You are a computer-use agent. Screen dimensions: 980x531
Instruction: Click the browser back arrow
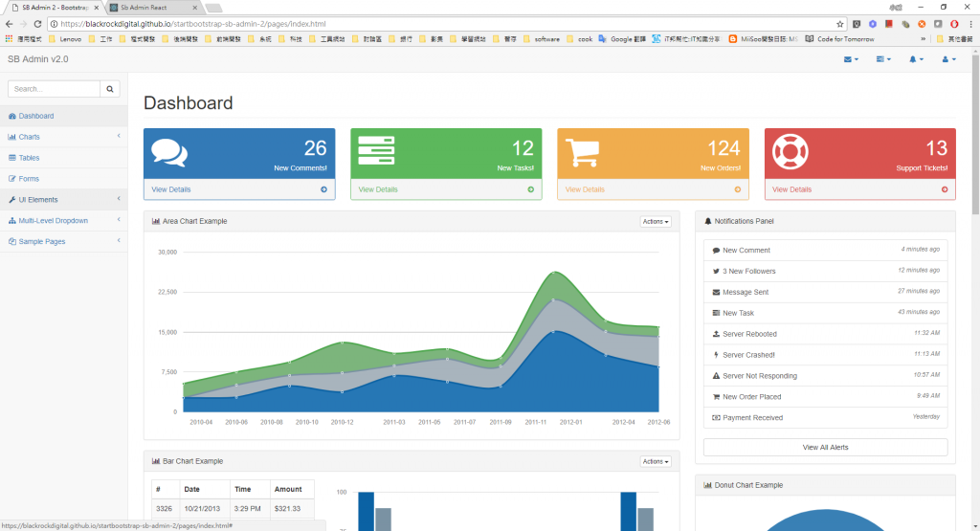(x=9, y=24)
